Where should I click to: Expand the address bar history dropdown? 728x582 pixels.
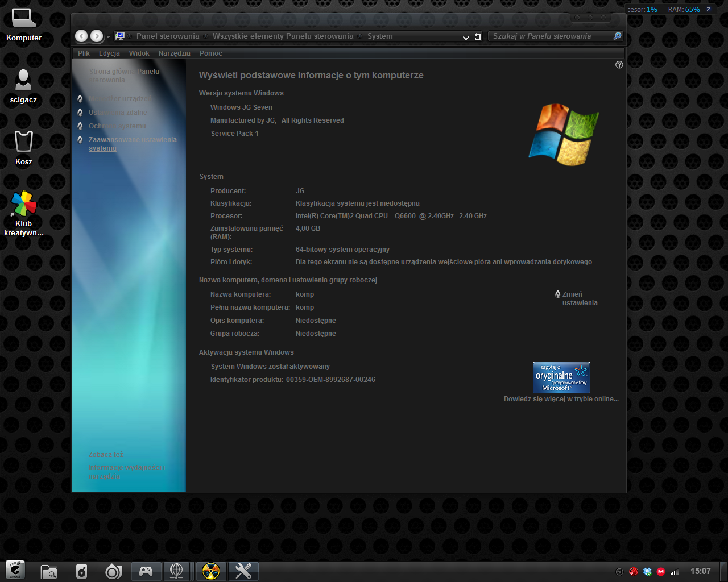tap(466, 38)
